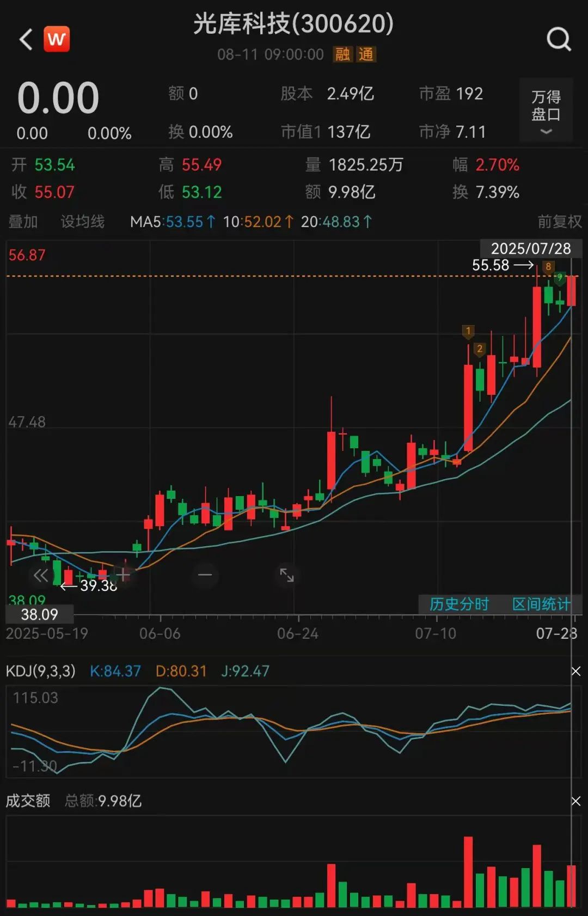Tap the low price 53.12
Viewport: 588px width, 916px height.
pos(201,192)
